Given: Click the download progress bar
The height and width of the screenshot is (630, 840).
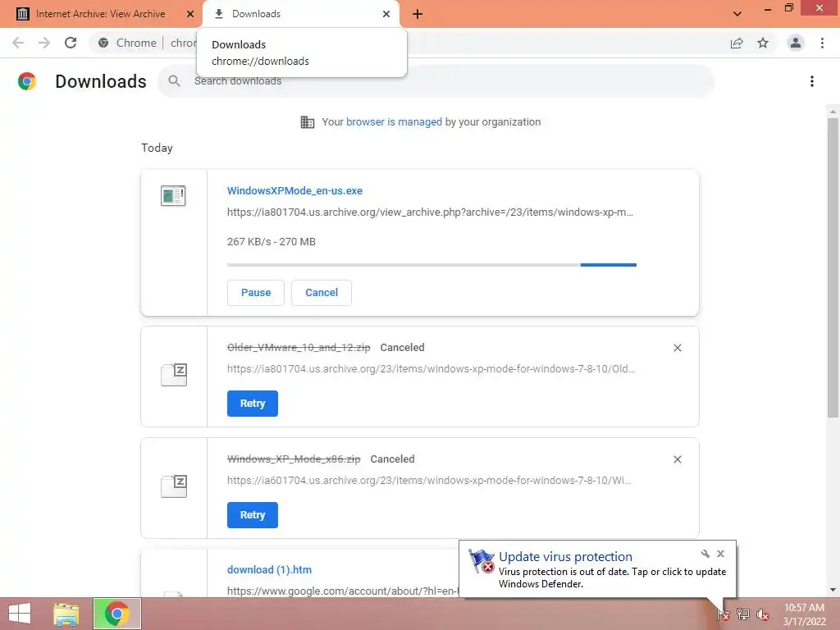Looking at the screenshot, I should pos(431,265).
